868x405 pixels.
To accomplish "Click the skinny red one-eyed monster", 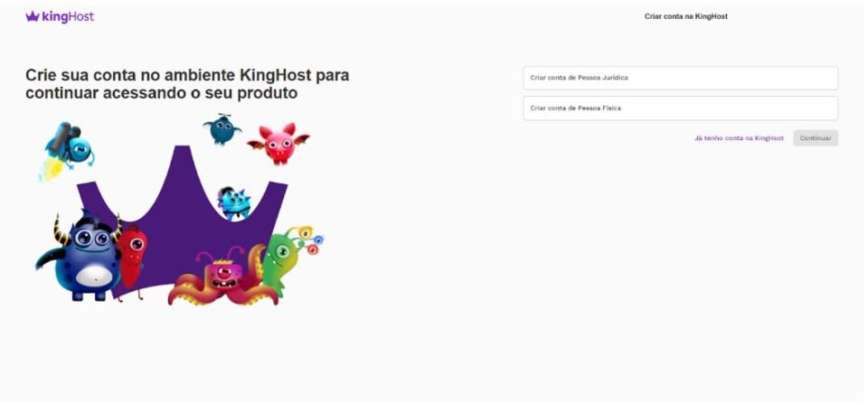I will coord(131,261).
